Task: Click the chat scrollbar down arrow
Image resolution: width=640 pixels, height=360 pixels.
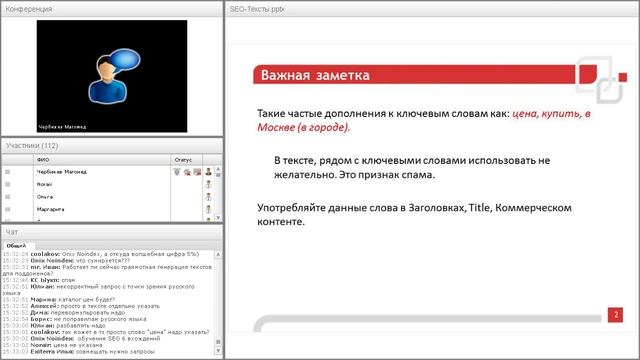Action: [x=218, y=350]
